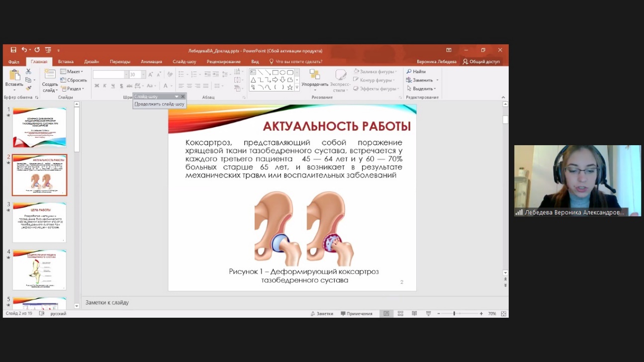Click the Undo arrow in quick access toolbar
Screen dimensions: 644x362
coord(24,50)
